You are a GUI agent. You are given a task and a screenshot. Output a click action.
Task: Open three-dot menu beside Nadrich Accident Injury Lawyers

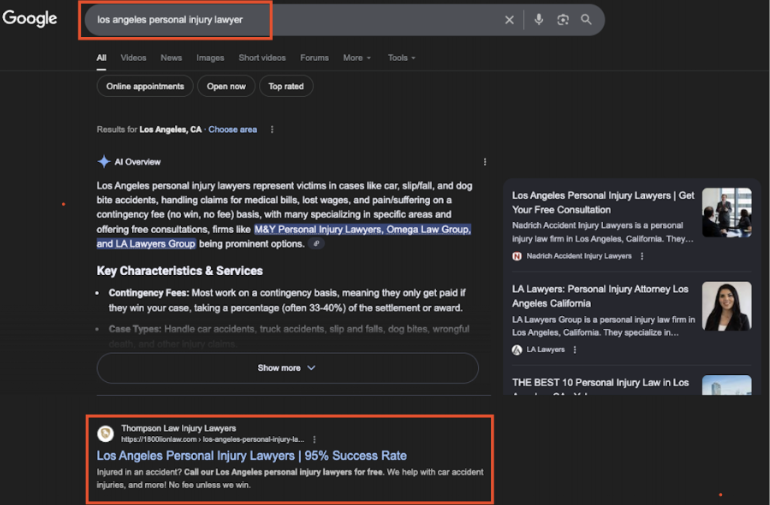tap(642, 256)
